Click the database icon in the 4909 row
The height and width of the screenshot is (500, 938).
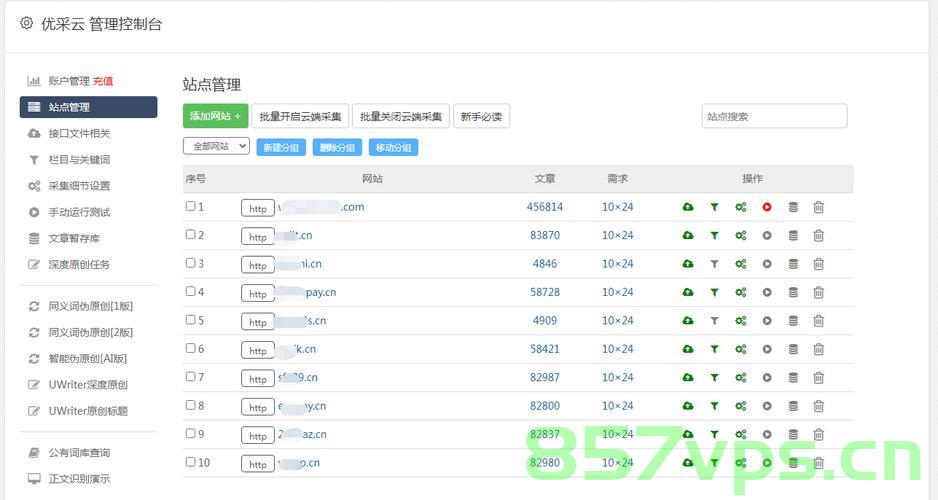(x=793, y=321)
